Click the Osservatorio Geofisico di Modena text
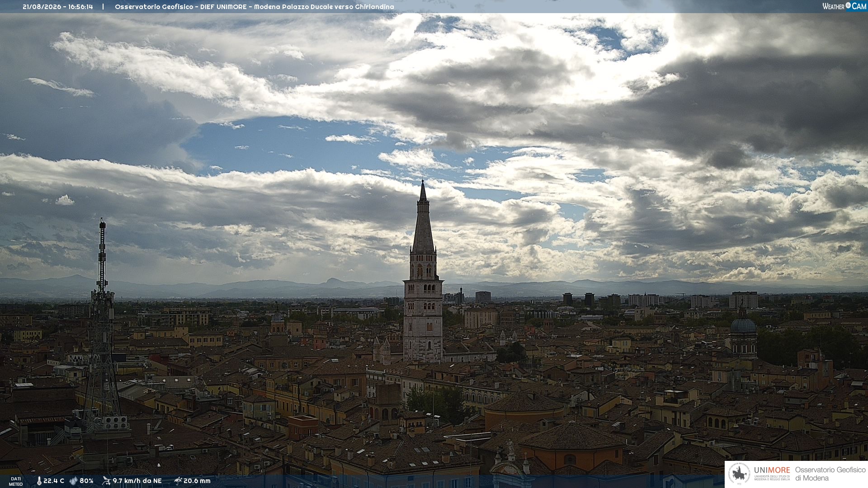 pos(830,474)
